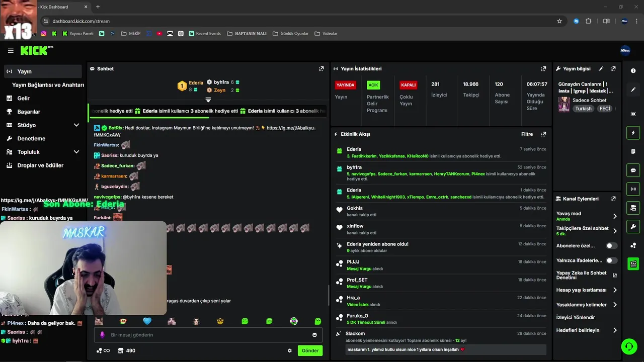644x362 pixels.
Task: Open the Yayıncı Paneli bookmark
Action: point(78,34)
